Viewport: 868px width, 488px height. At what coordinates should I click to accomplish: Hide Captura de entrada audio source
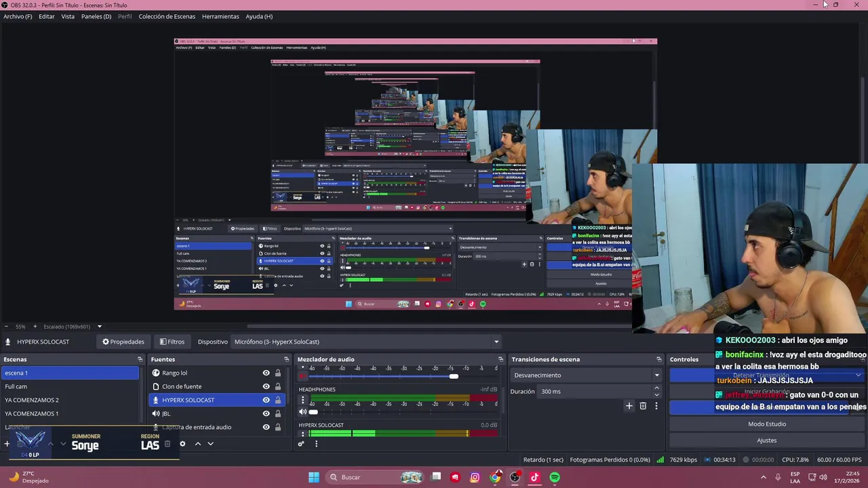point(266,427)
